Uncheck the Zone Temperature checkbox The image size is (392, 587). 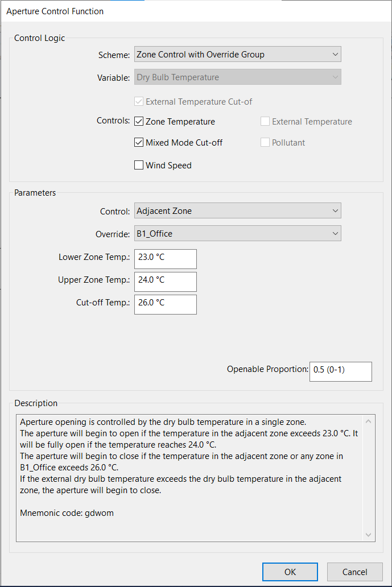pos(139,121)
